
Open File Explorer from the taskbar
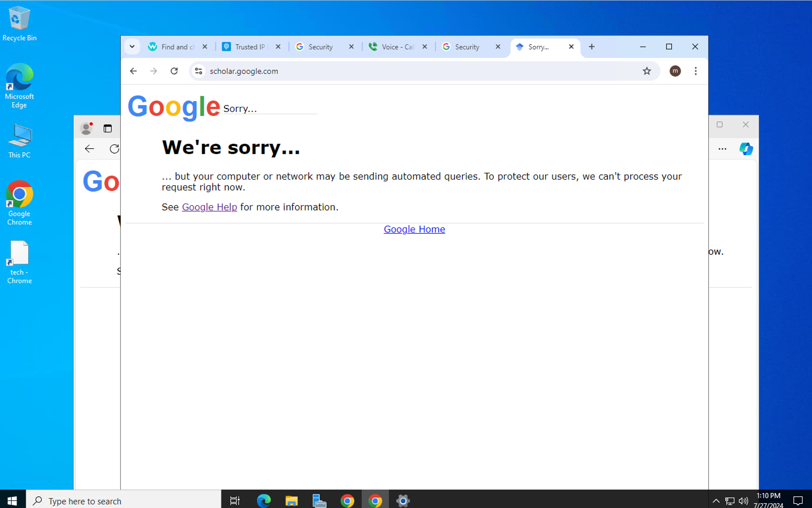point(292,500)
